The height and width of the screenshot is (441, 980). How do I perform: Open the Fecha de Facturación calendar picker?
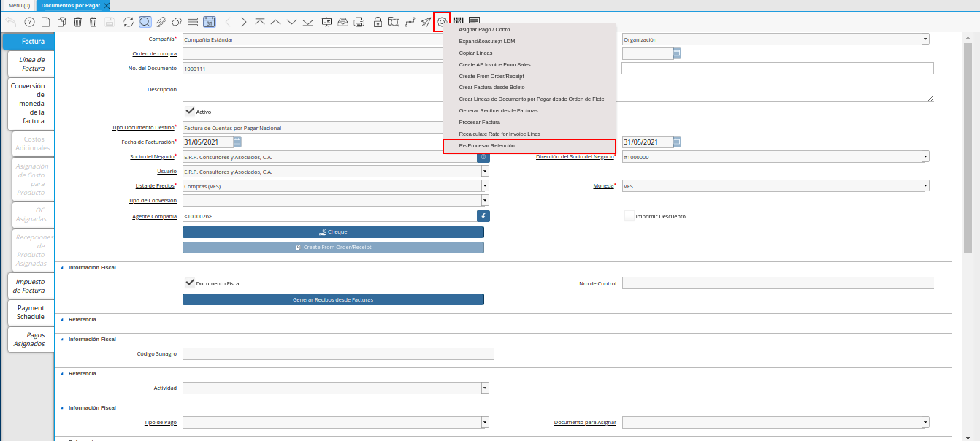(237, 142)
